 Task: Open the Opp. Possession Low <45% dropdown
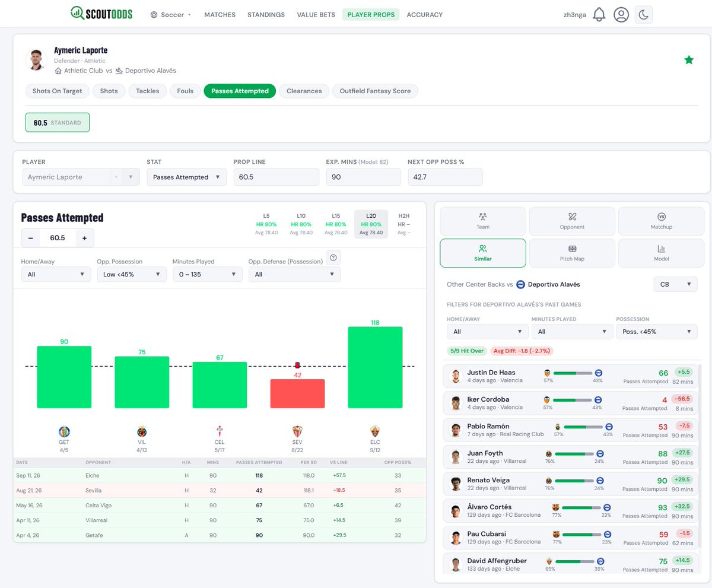click(132, 274)
